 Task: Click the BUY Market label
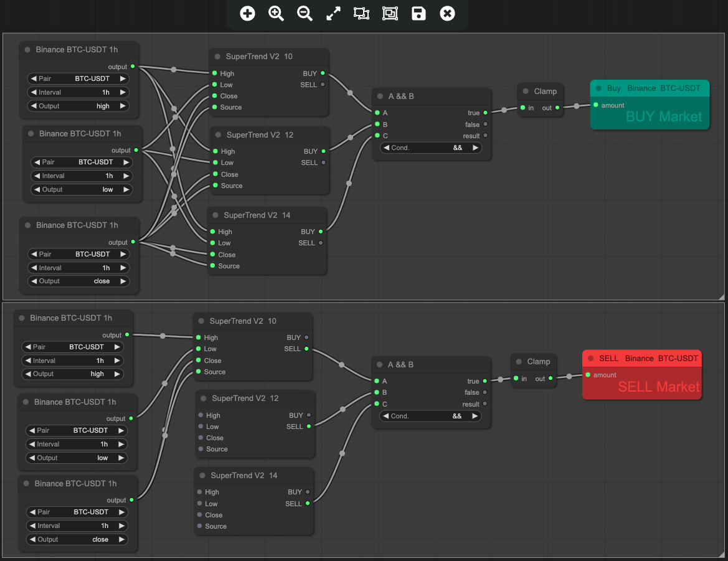coord(663,117)
